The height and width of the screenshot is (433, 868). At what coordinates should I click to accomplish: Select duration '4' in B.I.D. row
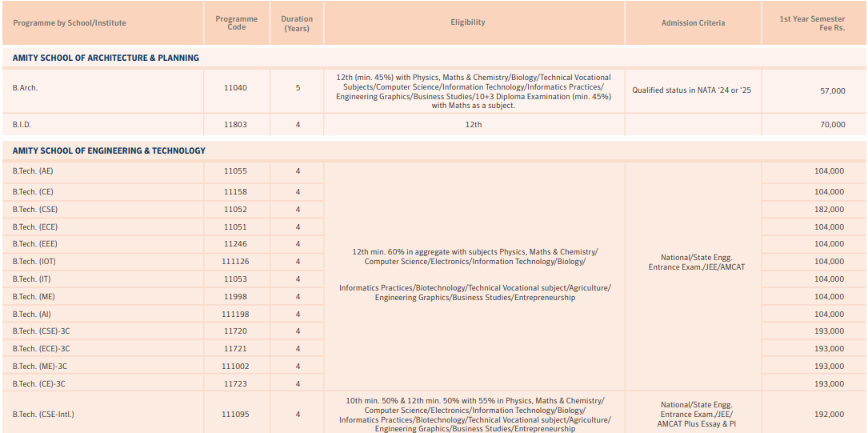tap(298, 125)
